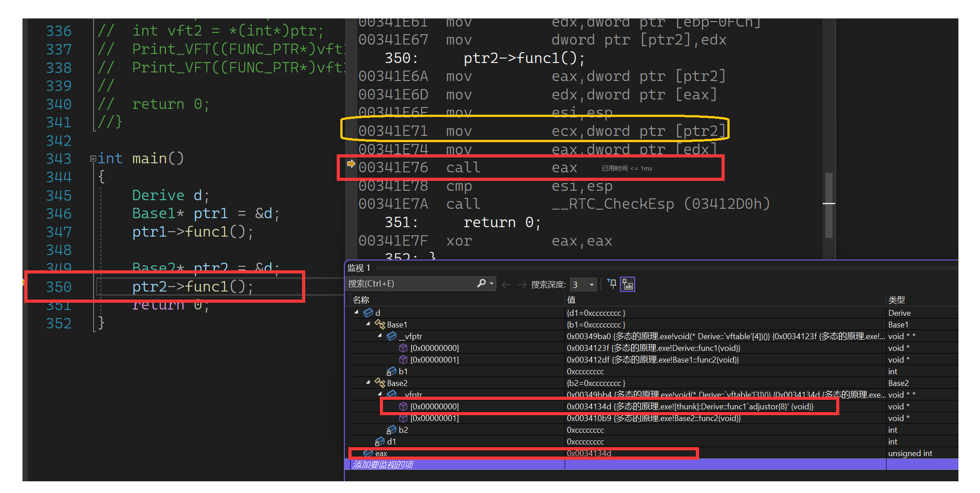The image size is (980, 493).
Task: Click the d value {d1=0xcccccccc }
Action: click(x=596, y=313)
